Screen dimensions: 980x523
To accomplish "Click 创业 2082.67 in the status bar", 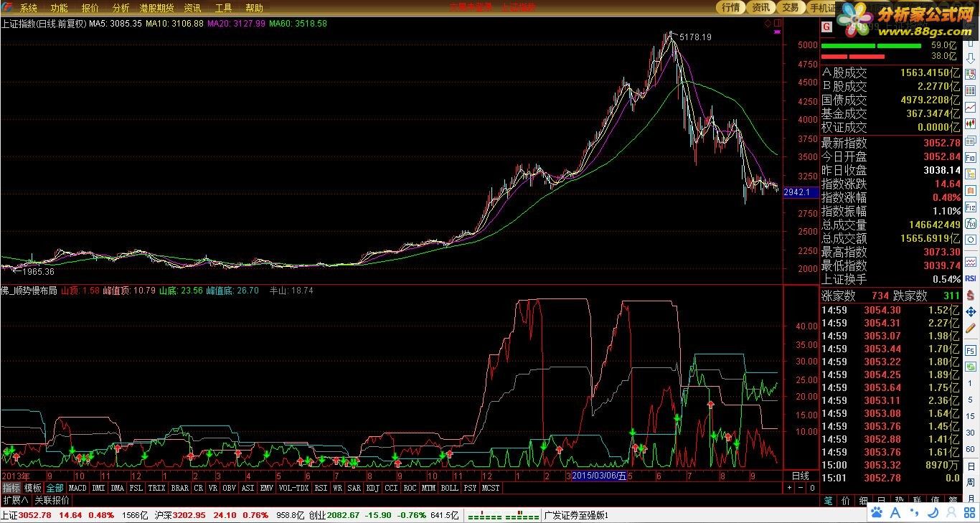I will pos(334,515).
